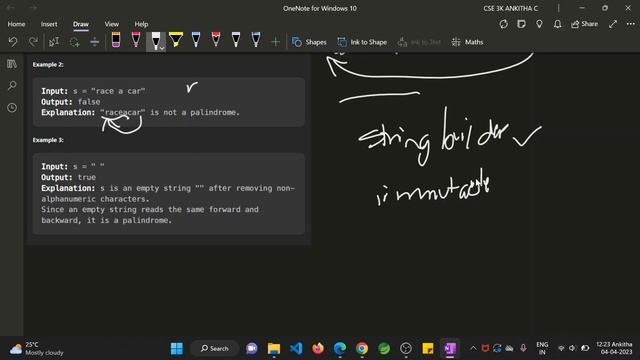The width and height of the screenshot is (640, 360).
Task: Open the Insert tab
Action: (49, 24)
